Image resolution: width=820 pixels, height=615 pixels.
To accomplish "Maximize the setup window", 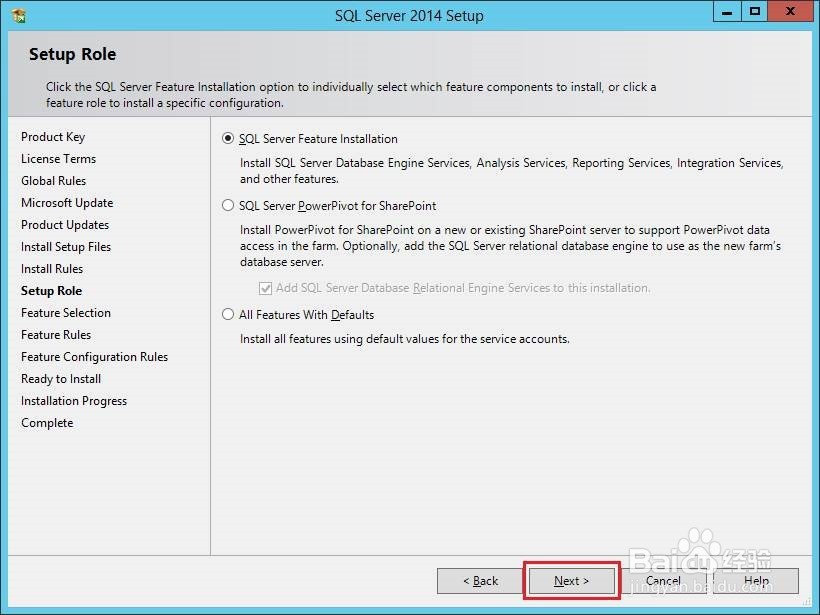I will 755,12.
